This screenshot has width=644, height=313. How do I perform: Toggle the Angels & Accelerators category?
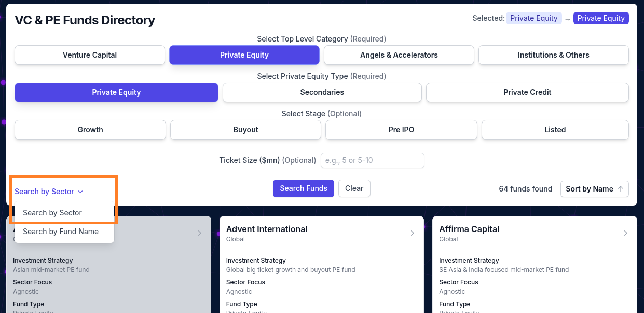[399, 55]
